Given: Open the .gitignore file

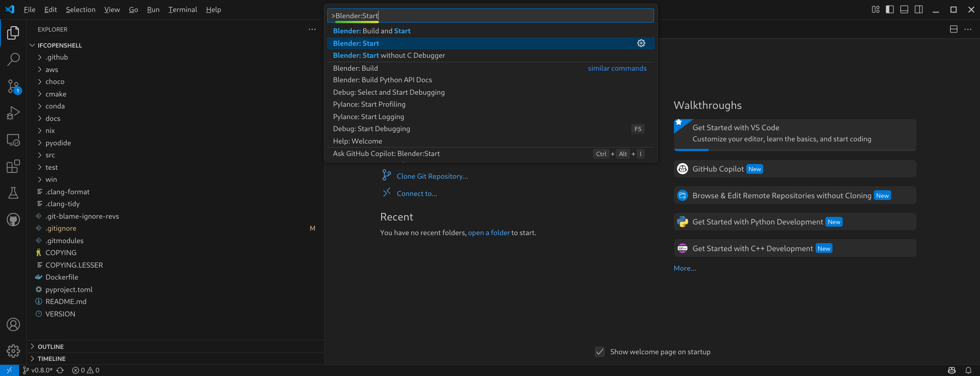Looking at the screenshot, I should click(61, 228).
